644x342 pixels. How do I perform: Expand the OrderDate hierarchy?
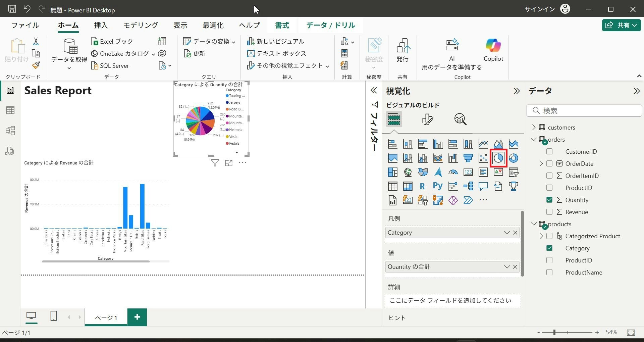point(541,163)
